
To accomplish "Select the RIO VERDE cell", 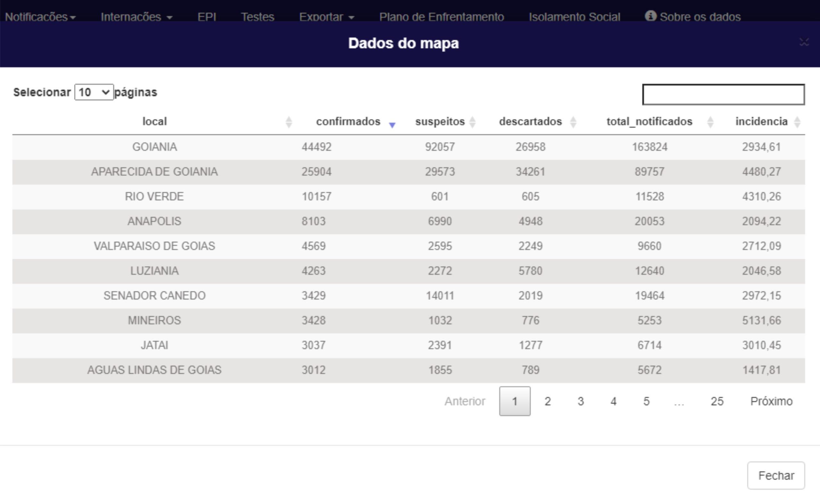I will tap(154, 197).
